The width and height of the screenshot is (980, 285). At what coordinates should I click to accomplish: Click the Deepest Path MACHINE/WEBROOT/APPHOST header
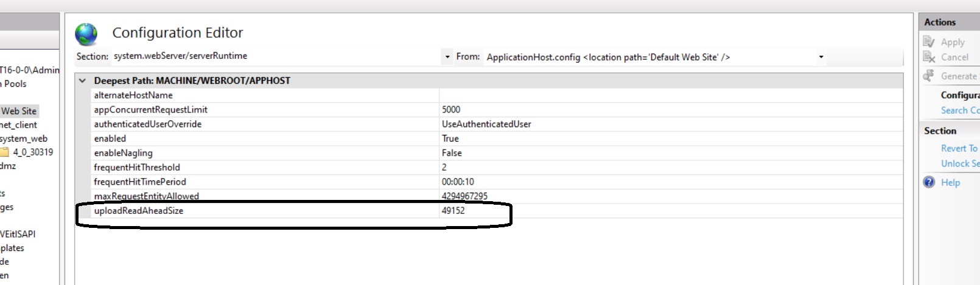192,80
